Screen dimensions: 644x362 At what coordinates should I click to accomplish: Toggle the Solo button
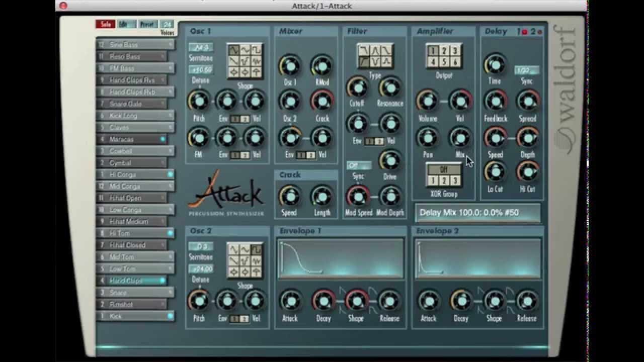105,24
